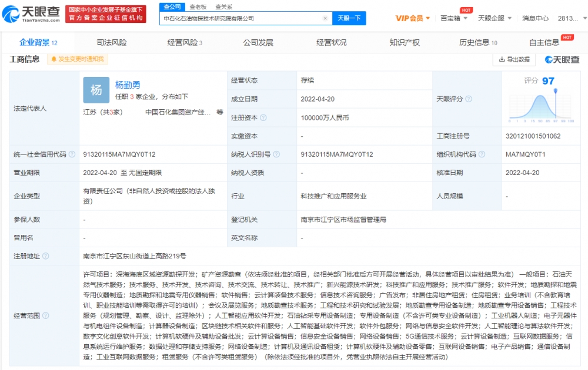Screen dimensions: 588x370
Task: Click 南京市江宁区市场监督管理局 registration authority
Action: 343,220
